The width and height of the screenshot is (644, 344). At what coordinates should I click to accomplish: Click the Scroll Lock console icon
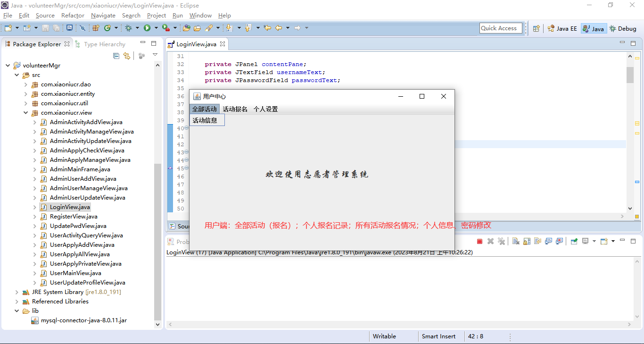[x=527, y=241]
